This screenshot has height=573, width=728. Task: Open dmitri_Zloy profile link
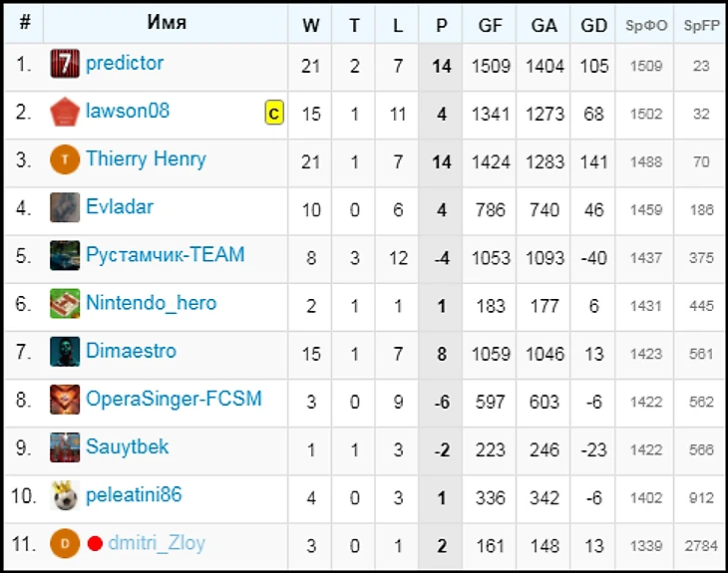pyautogui.click(x=157, y=543)
